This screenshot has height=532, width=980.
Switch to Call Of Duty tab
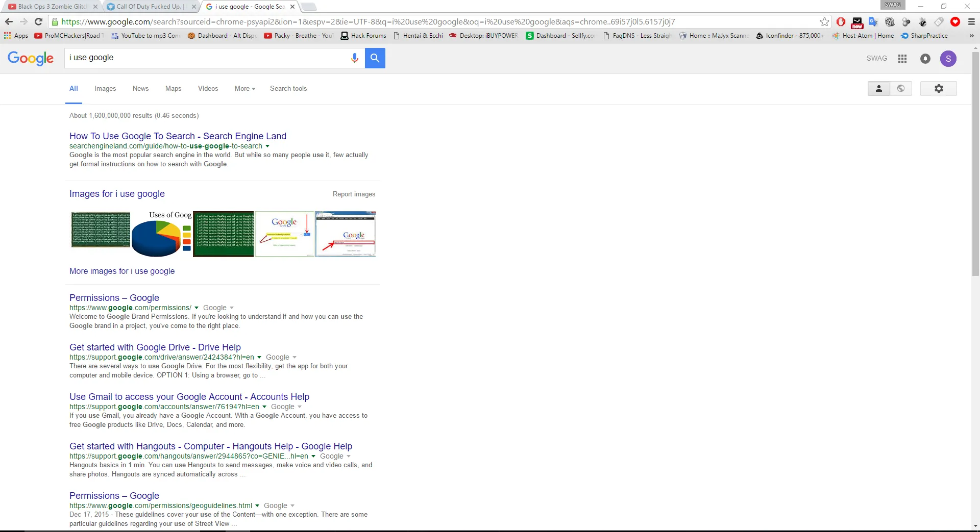tap(148, 7)
